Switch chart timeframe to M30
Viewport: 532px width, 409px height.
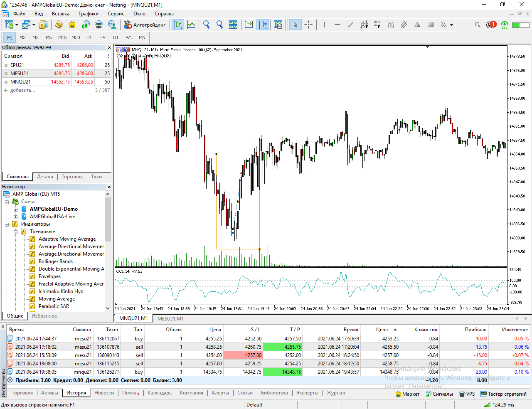click(x=76, y=37)
